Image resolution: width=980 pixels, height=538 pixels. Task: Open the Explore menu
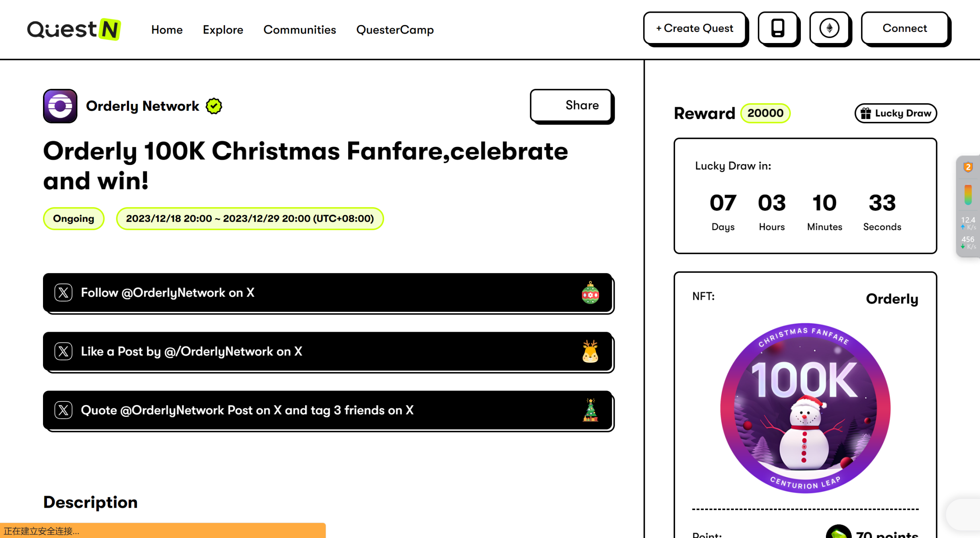[223, 29]
